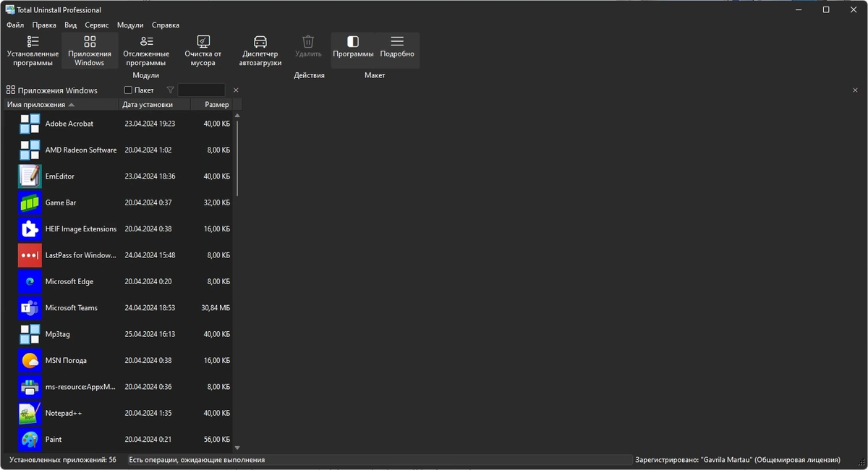The image size is (868, 470).
Task: Open the Вид menu
Action: click(70, 25)
